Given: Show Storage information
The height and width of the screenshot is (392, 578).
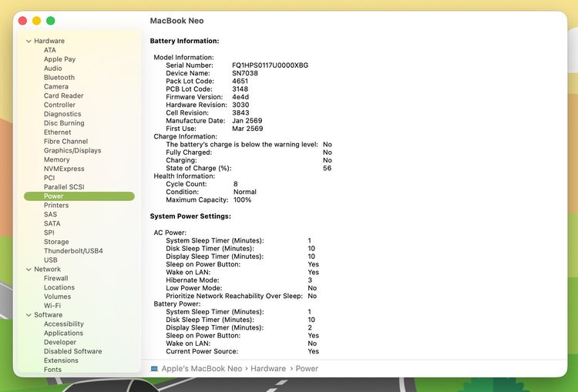Looking at the screenshot, I should click(56, 242).
